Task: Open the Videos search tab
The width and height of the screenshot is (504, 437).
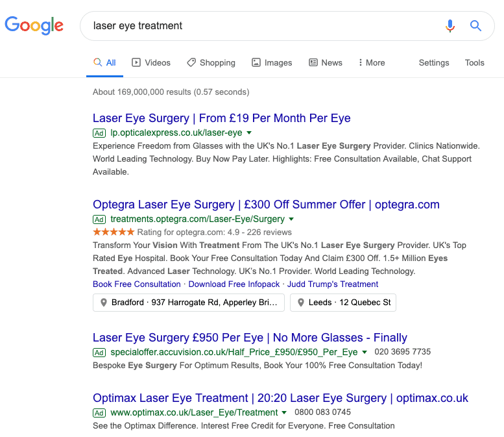Action: coord(151,63)
